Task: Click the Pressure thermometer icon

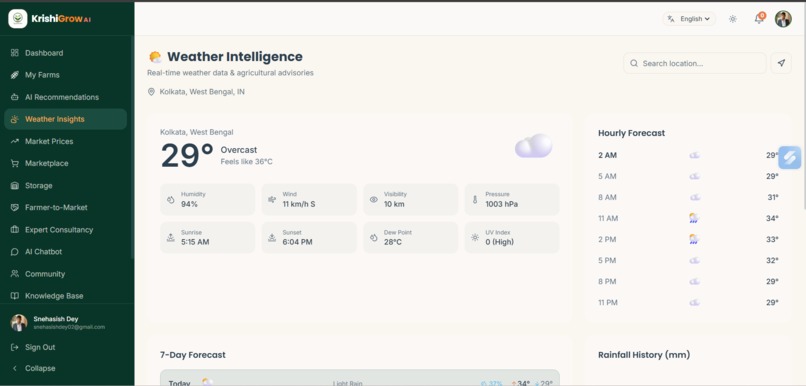Action: [475, 199]
